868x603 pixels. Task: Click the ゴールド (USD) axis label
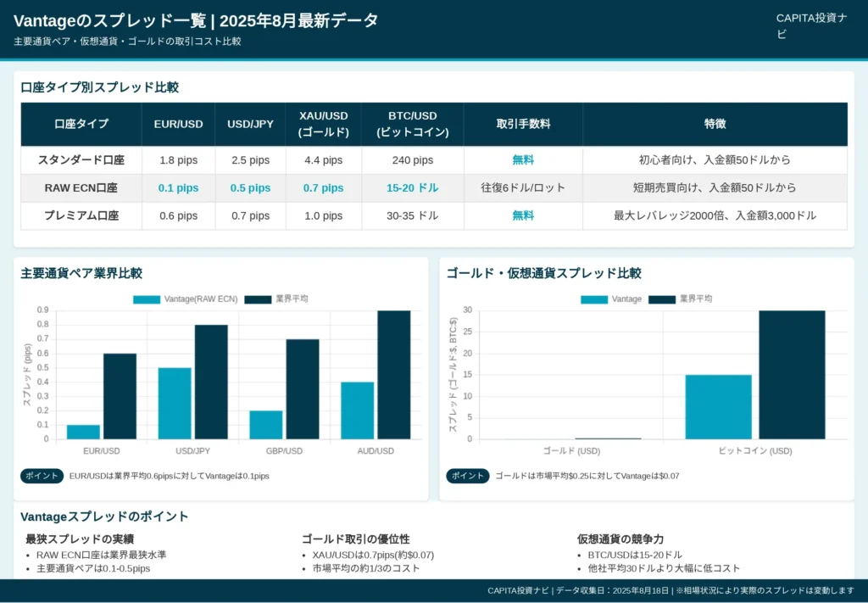tap(571, 451)
